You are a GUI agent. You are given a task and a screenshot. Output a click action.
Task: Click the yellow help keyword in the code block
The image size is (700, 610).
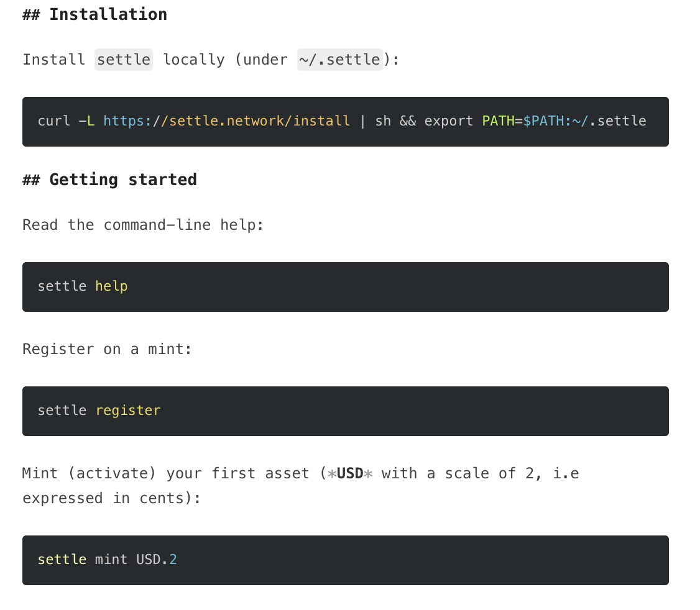[x=111, y=286]
